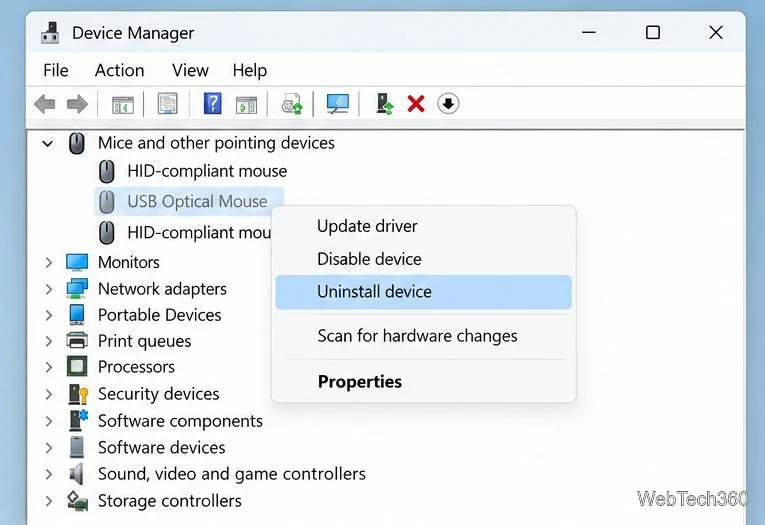Viewport: 765px width, 525px height.
Task: Click the Mice and other pointing devices icon
Action: 77,143
